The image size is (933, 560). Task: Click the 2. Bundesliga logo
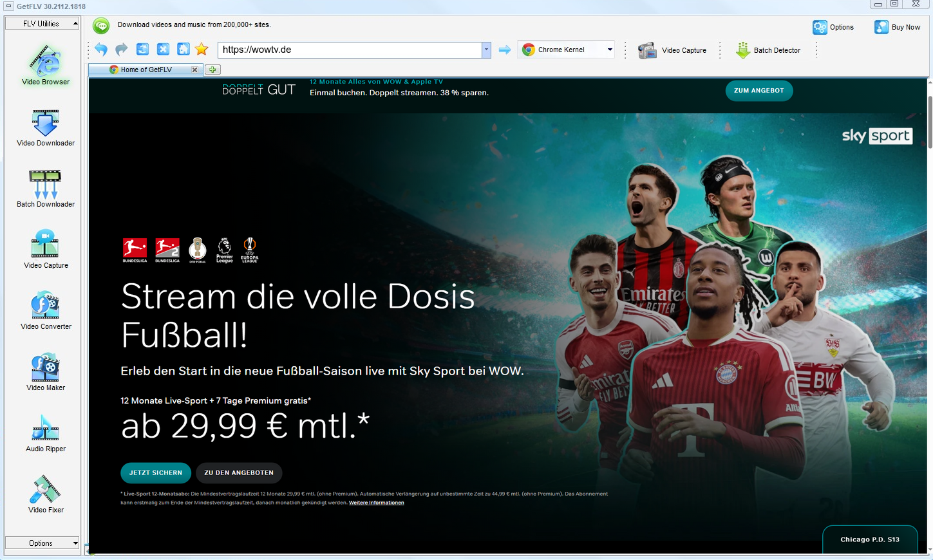click(x=167, y=250)
